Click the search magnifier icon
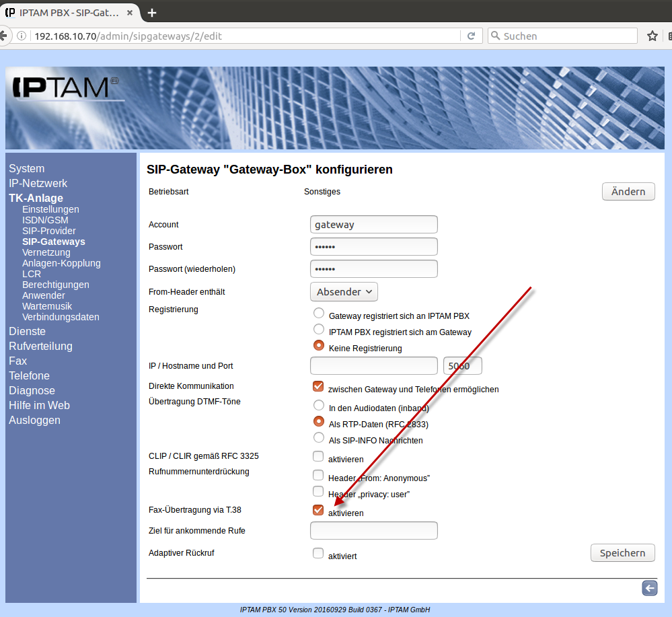This screenshot has width=672, height=617. [x=496, y=36]
